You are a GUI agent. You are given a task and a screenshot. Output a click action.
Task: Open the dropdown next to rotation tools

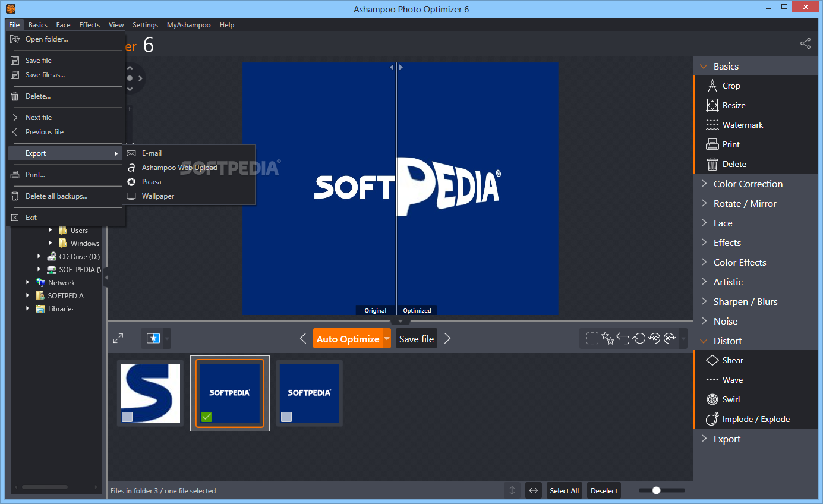pyautogui.click(x=683, y=338)
